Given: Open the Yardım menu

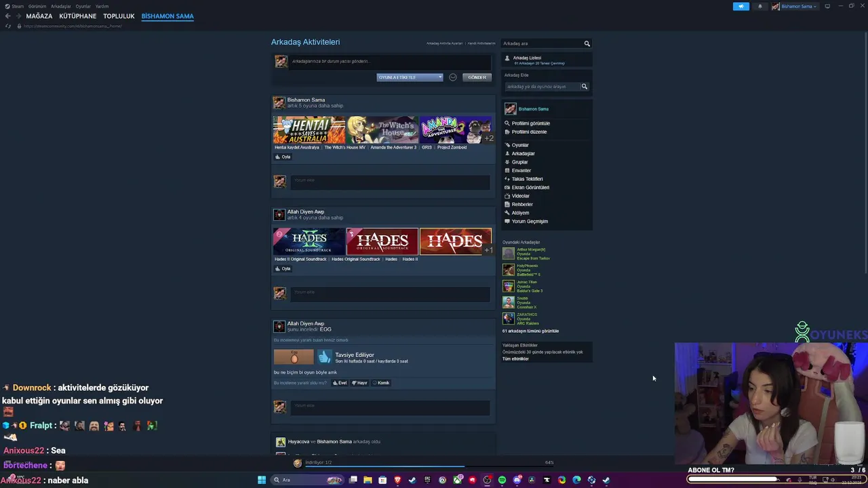Looking at the screenshot, I should coord(102,6).
